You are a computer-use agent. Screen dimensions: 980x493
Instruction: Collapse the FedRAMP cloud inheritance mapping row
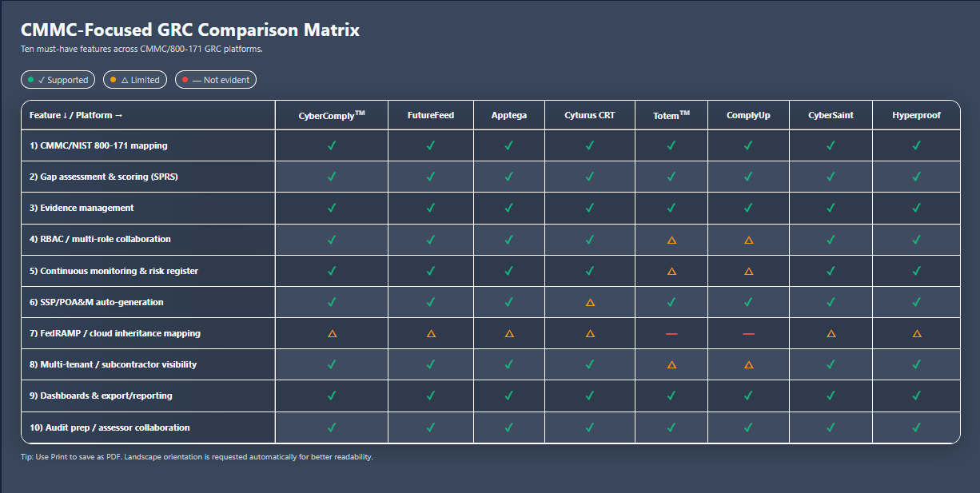[x=103, y=333]
